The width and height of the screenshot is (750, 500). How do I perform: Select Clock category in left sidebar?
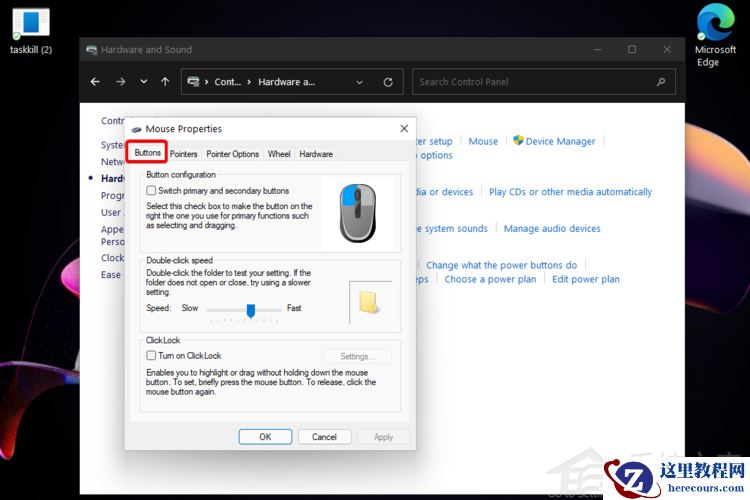click(112, 258)
